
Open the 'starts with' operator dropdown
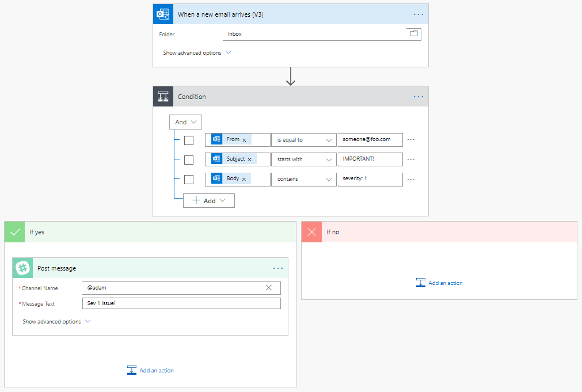pyautogui.click(x=304, y=159)
